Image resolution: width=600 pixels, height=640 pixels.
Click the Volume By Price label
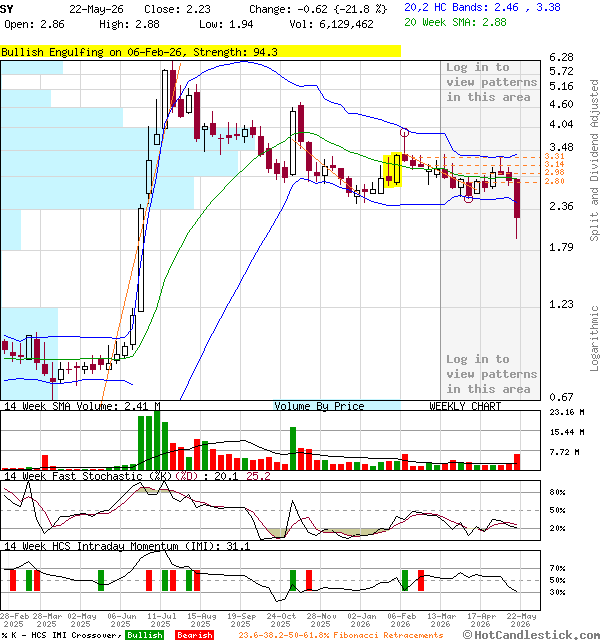pyautogui.click(x=319, y=406)
